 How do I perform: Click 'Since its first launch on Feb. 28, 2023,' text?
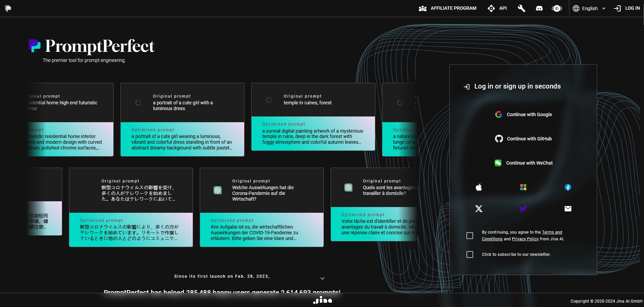[222, 276]
